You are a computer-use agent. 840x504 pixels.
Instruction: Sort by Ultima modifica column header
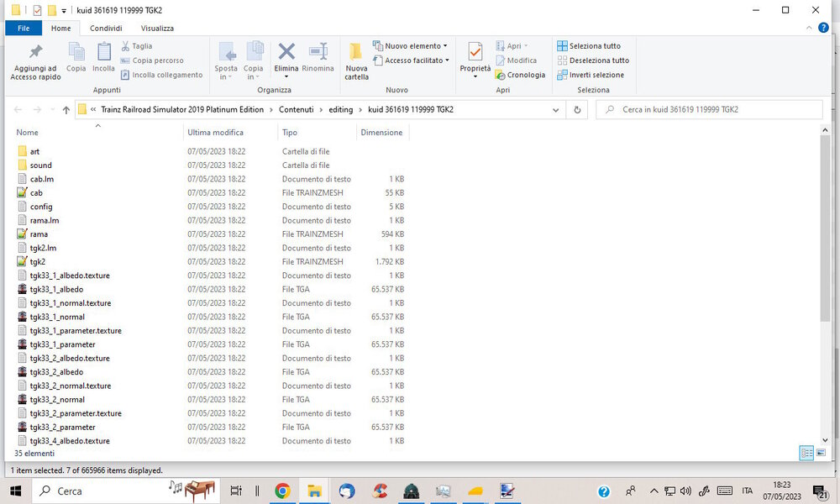(x=215, y=132)
